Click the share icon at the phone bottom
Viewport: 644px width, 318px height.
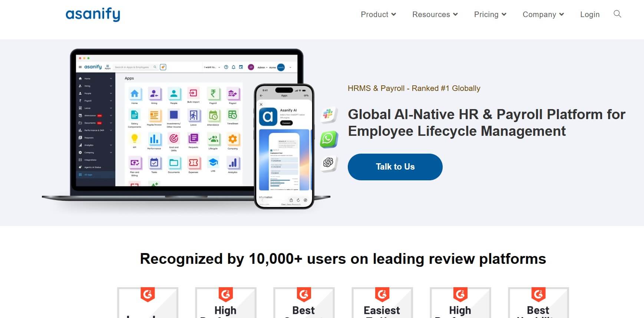click(x=291, y=200)
